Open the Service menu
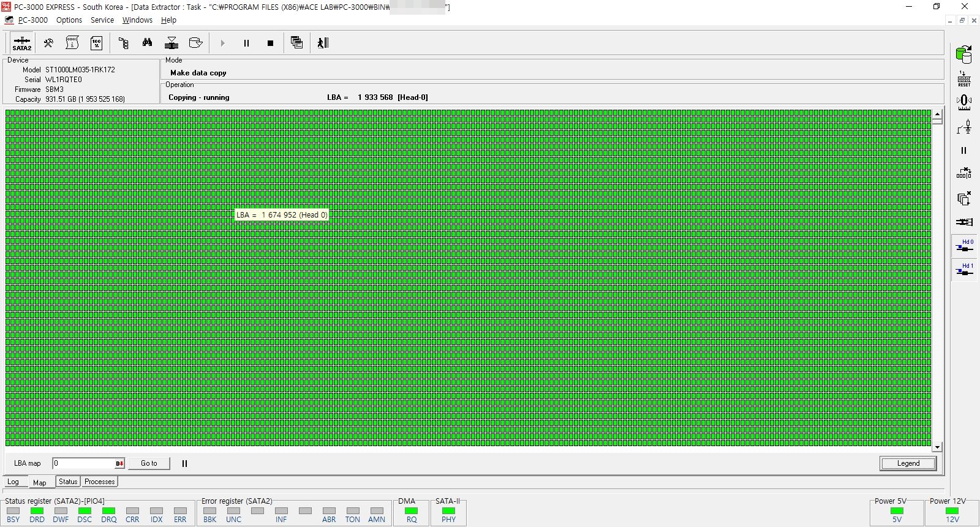Viewport: 980px width, 527px height. 102,20
